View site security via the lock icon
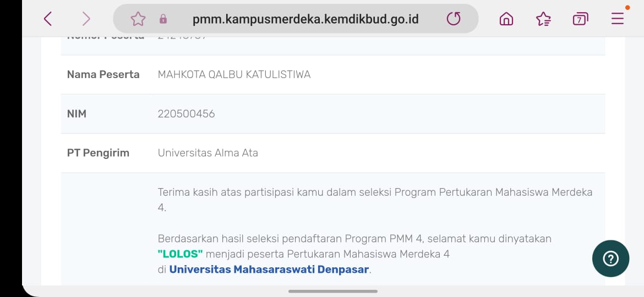The width and height of the screenshot is (644, 297). coord(163,19)
